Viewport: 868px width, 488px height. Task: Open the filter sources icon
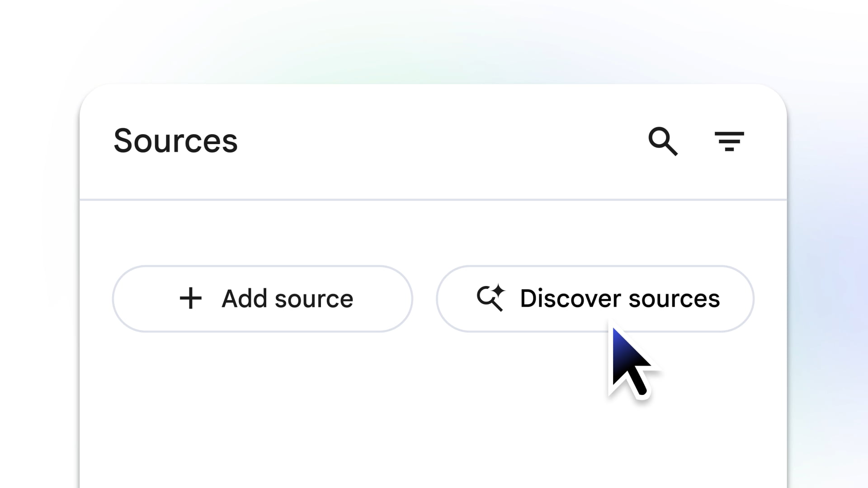729,141
